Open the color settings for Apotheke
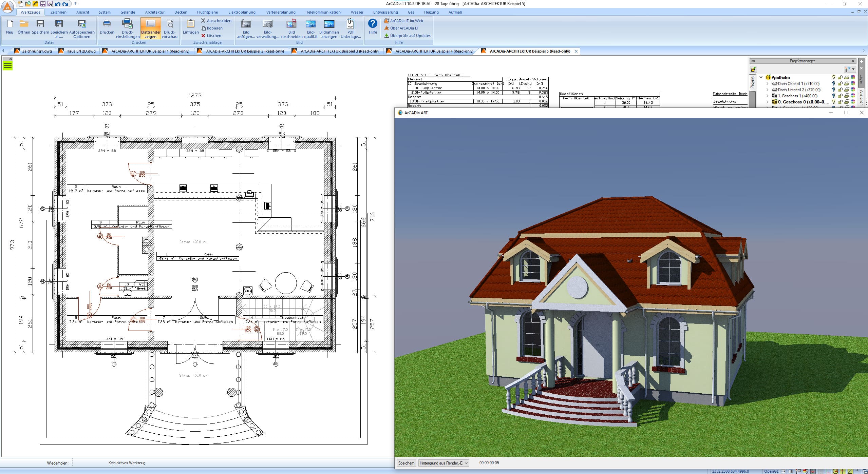The height and width of the screenshot is (474, 868). 853,78
